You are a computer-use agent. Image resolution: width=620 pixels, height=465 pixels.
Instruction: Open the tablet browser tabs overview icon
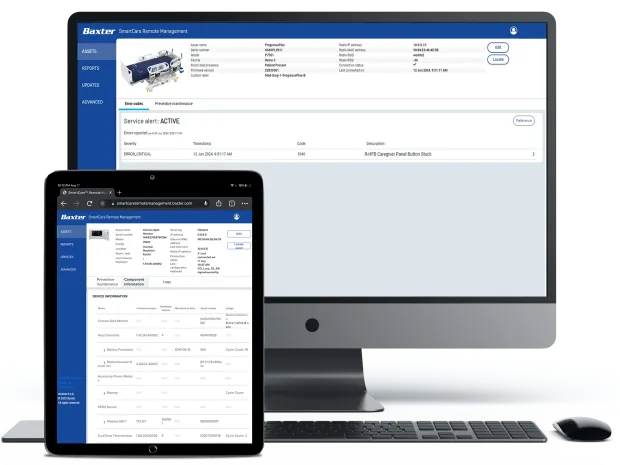tap(232, 203)
